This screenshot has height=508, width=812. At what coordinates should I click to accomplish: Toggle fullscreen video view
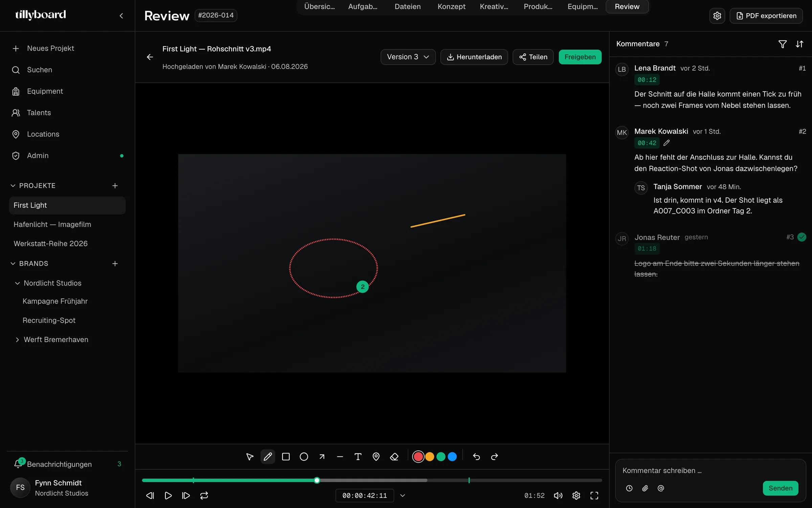pos(594,496)
